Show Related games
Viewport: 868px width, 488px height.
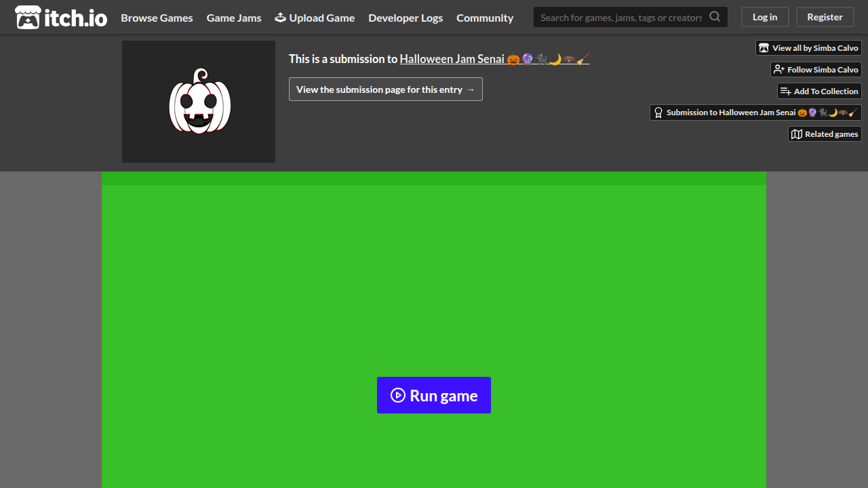click(x=825, y=134)
